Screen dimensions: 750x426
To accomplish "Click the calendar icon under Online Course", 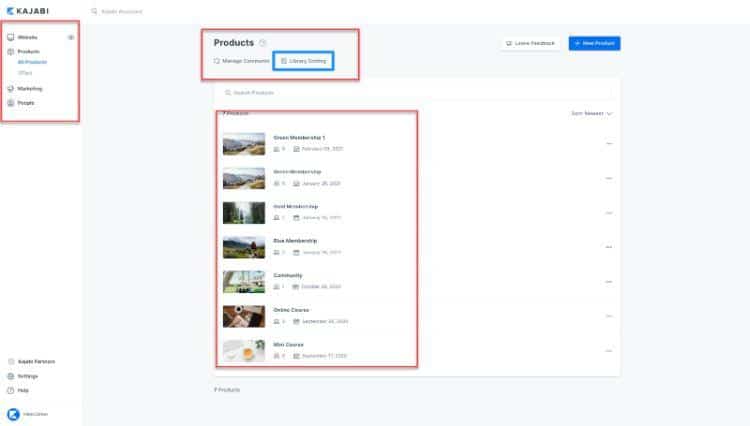I will coord(296,322).
